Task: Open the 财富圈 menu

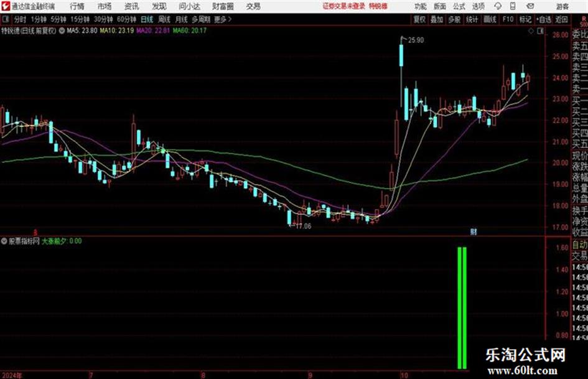Action: tap(223, 6)
